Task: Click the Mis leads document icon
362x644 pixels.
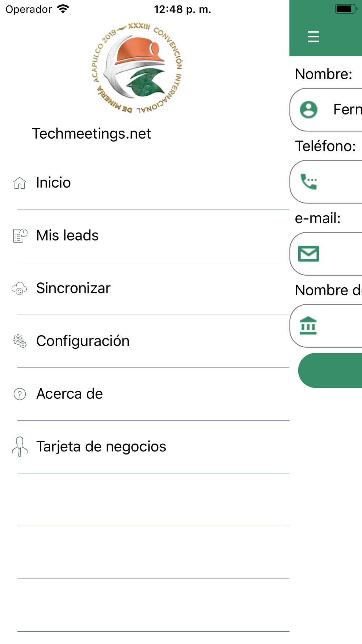Action: click(x=20, y=236)
